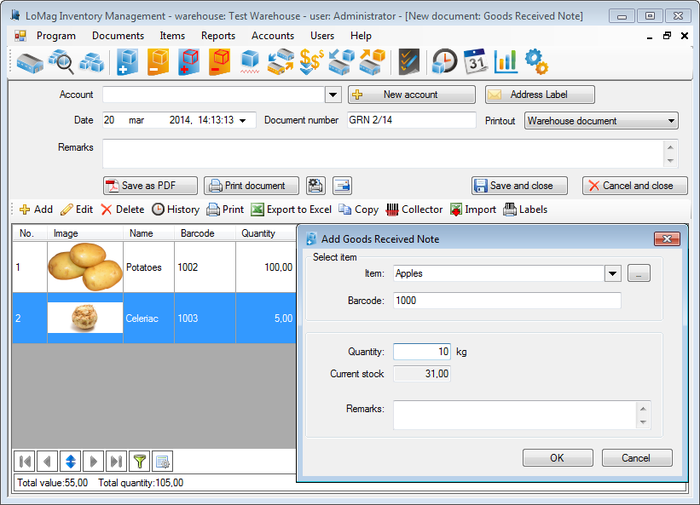Click the Document number field GRN 2/14
Image resolution: width=700 pixels, height=505 pixels.
(x=412, y=120)
